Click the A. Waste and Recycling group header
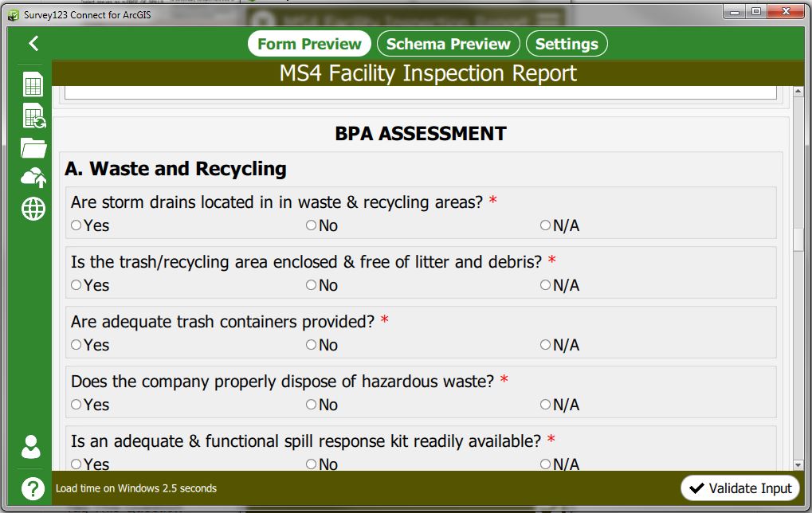This screenshot has width=812, height=513. tap(175, 169)
